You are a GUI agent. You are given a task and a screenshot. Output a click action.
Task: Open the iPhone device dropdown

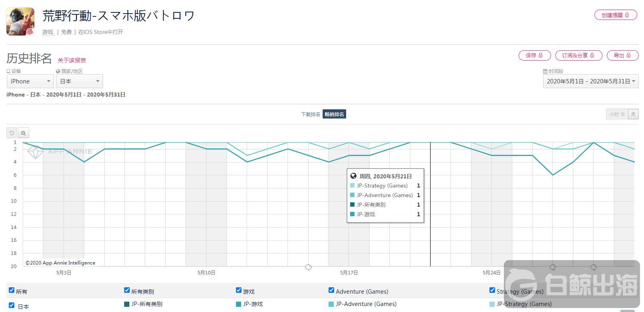click(30, 81)
